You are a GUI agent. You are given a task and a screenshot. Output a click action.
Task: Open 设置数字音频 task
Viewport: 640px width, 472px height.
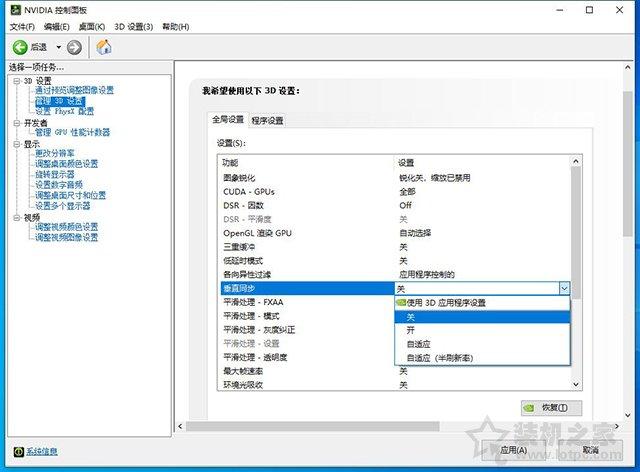click(x=59, y=185)
